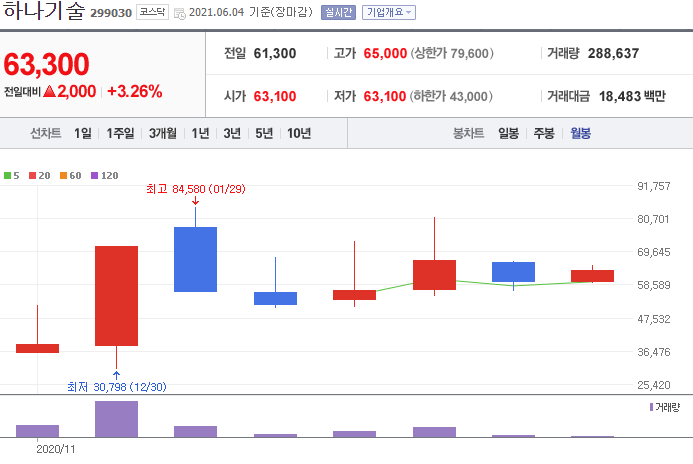Click the large blue candlestick under 최고
The height and width of the screenshot is (464, 693).
pyautogui.click(x=195, y=259)
